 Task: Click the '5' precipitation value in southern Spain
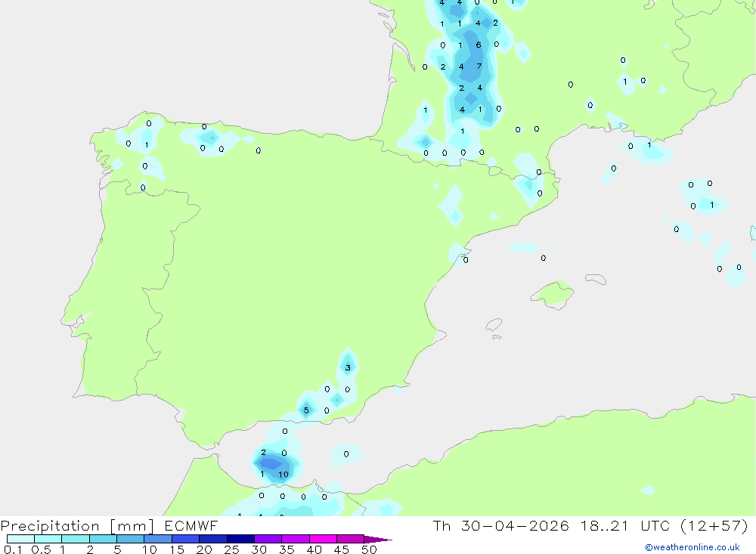306,410
